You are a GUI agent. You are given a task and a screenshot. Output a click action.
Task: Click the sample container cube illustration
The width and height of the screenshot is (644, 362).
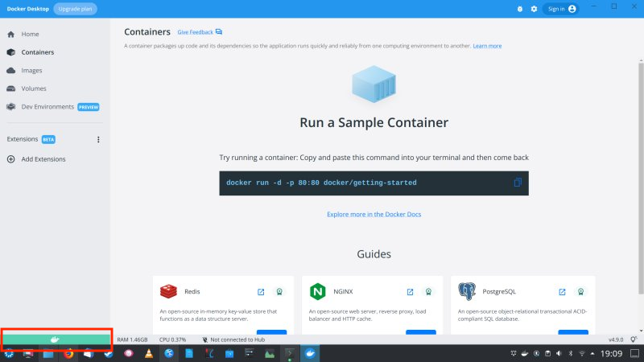[374, 84]
